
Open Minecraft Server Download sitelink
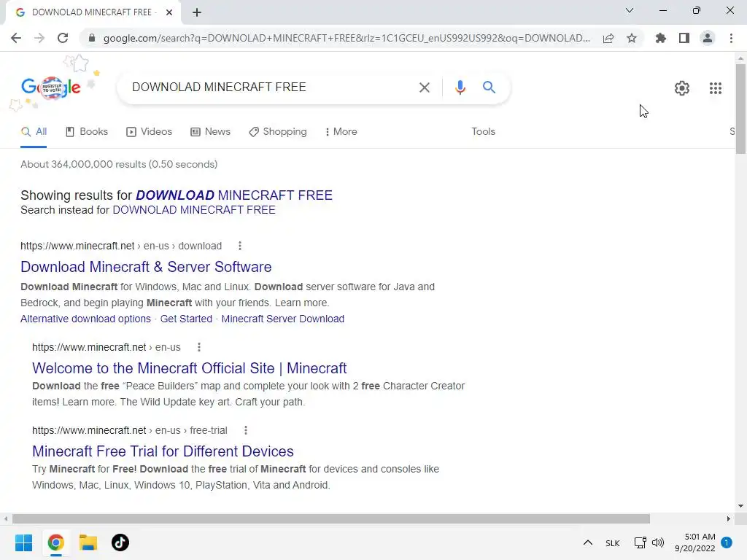[282, 319]
